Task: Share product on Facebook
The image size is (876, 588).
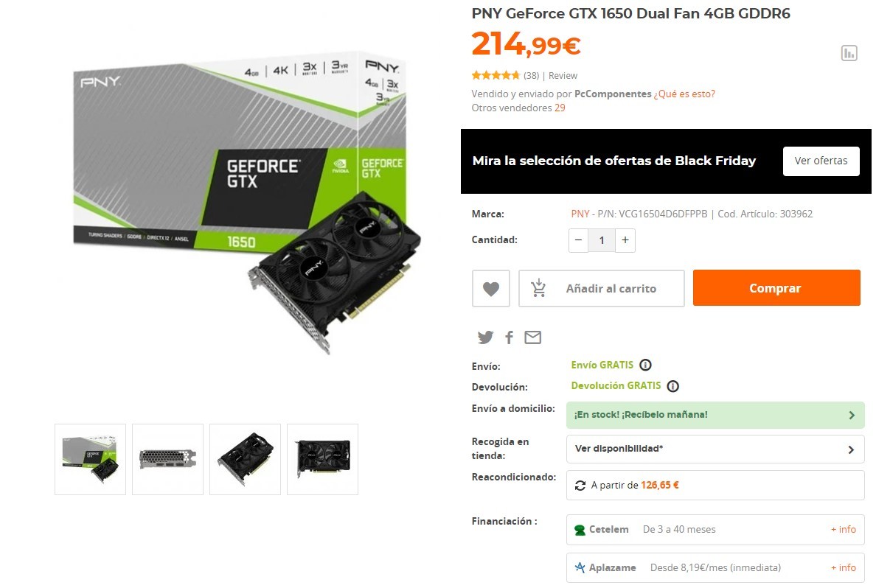Action: [509, 337]
